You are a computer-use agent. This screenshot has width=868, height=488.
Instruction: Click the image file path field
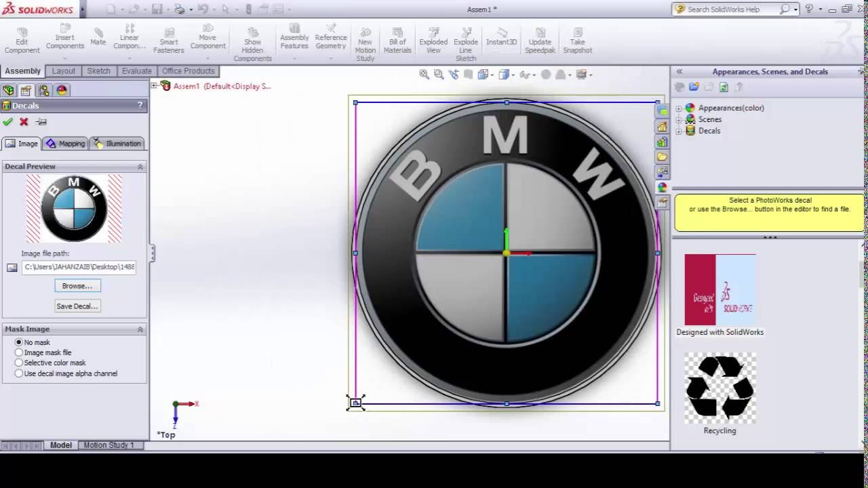coord(79,267)
